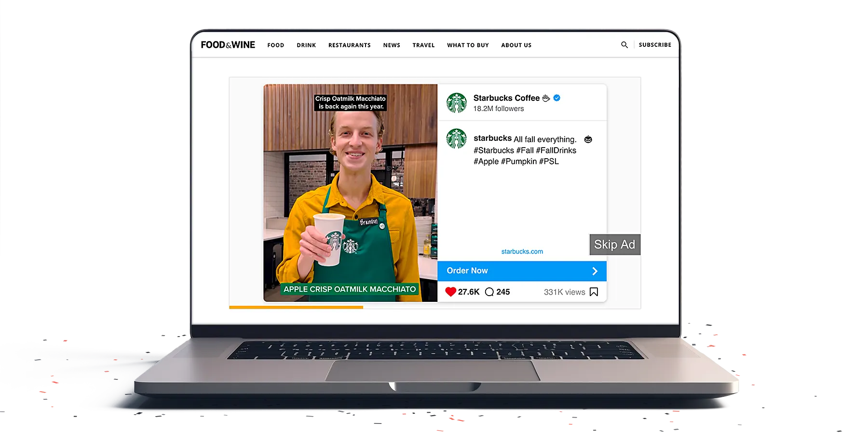Click the Starbucks siren logo next to the caption
Viewport: 868px width, 434px height.
click(x=457, y=139)
